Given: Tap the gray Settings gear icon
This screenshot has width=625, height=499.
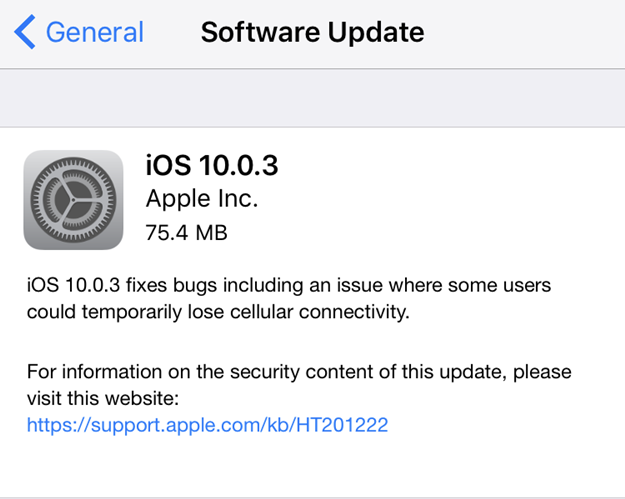Looking at the screenshot, I should click(x=73, y=199).
